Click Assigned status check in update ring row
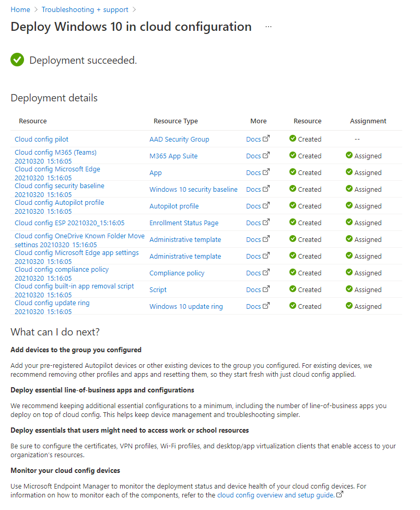 (x=349, y=305)
